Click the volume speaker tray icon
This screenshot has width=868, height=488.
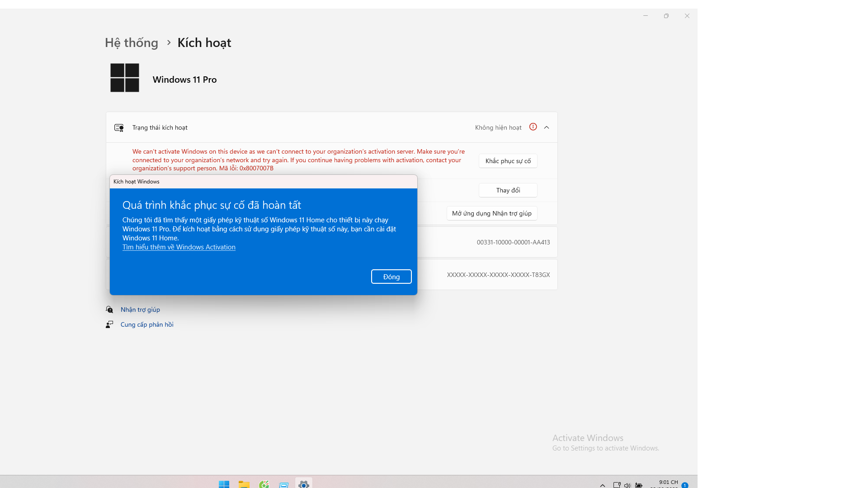coord(627,485)
